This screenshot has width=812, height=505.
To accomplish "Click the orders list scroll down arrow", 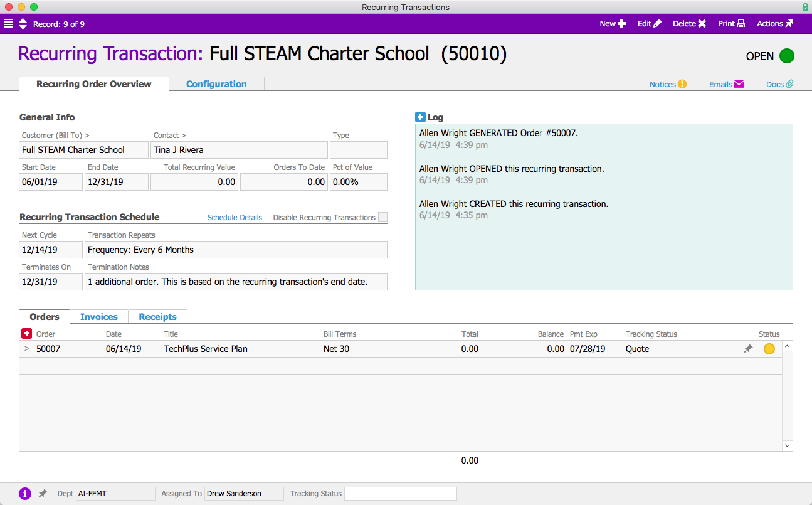I will [x=788, y=445].
